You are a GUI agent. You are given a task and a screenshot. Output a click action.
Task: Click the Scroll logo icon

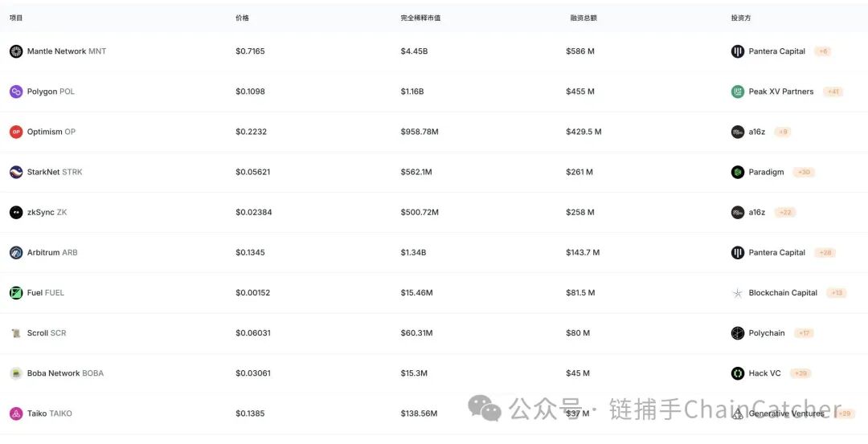(x=16, y=333)
